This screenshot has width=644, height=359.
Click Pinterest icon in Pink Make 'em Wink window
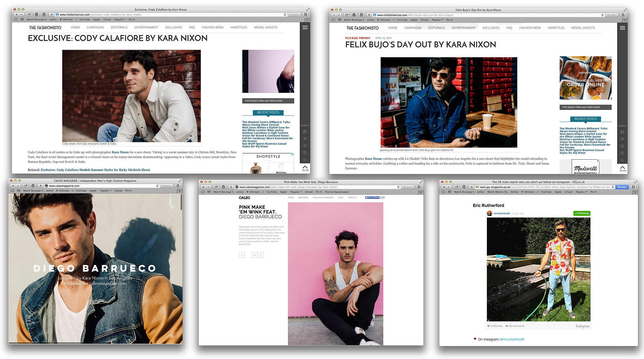(223, 187)
